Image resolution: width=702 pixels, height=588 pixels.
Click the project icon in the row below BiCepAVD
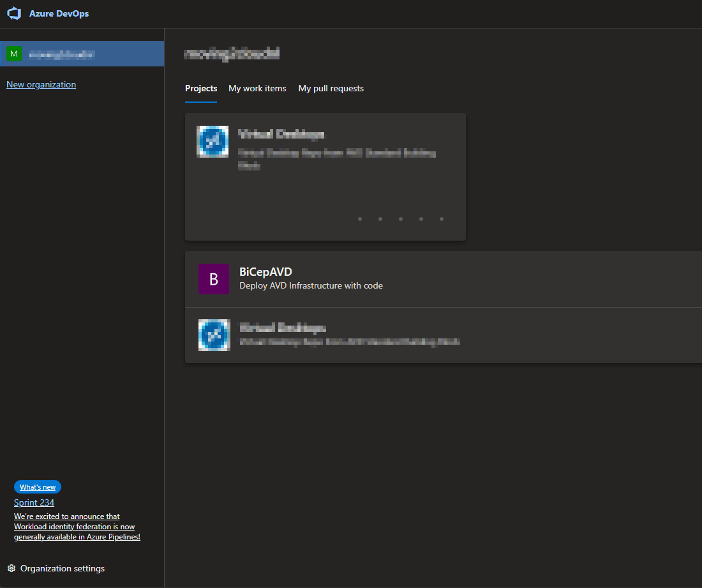(x=214, y=335)
